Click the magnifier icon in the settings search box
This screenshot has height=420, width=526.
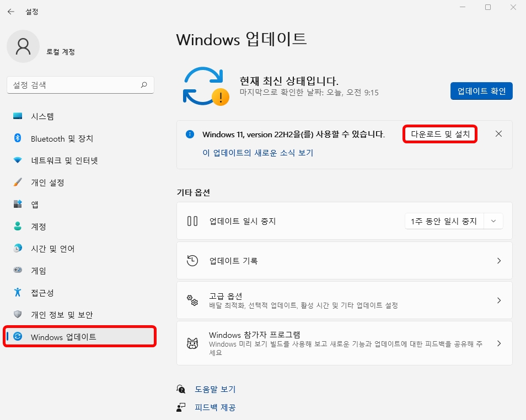coord(144,85)
